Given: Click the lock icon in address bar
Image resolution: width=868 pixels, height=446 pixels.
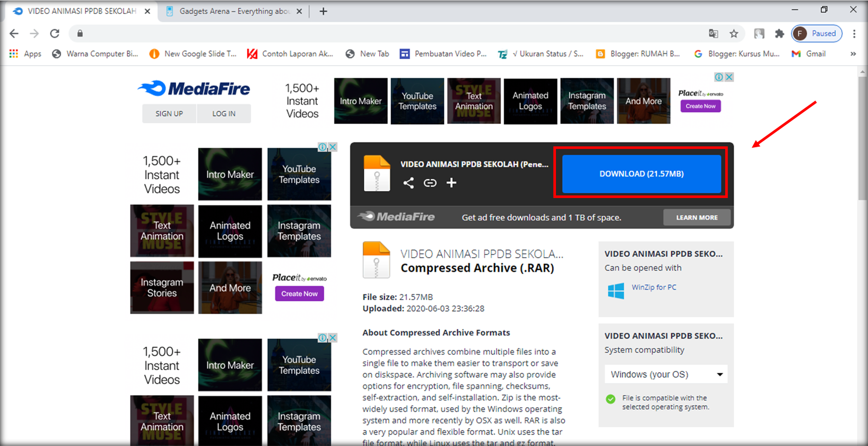Looking at the screenshot, I should tap(80, 34).
